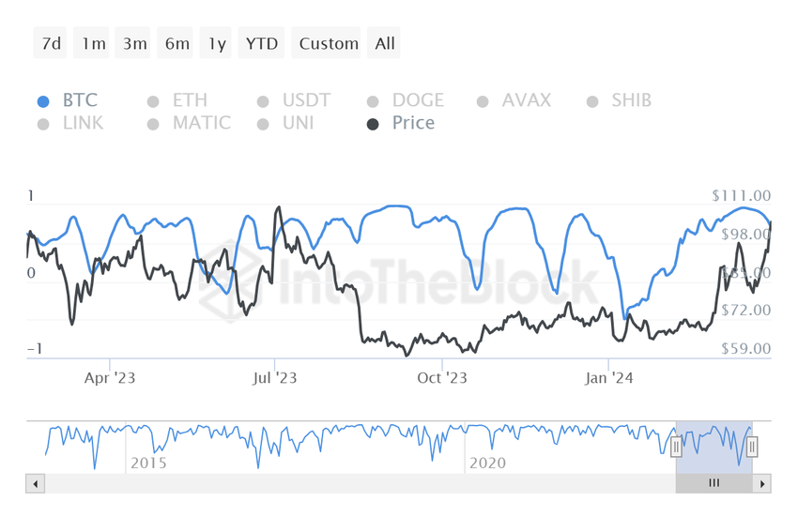
Task: Toggle the BTC series legend item
Action: [x=68, y=100]
